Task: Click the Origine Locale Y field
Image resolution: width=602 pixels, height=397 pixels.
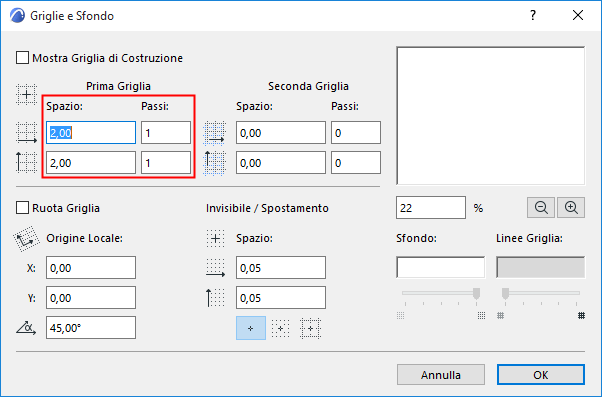Action: [x=91, y=298]
